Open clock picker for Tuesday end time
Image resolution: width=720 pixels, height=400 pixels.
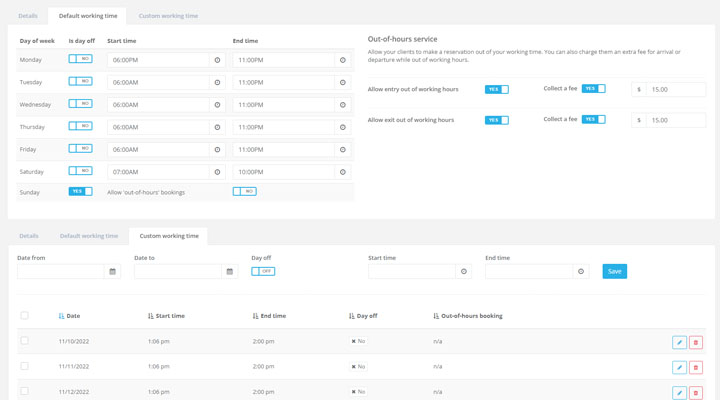click(x=343, y=83)
